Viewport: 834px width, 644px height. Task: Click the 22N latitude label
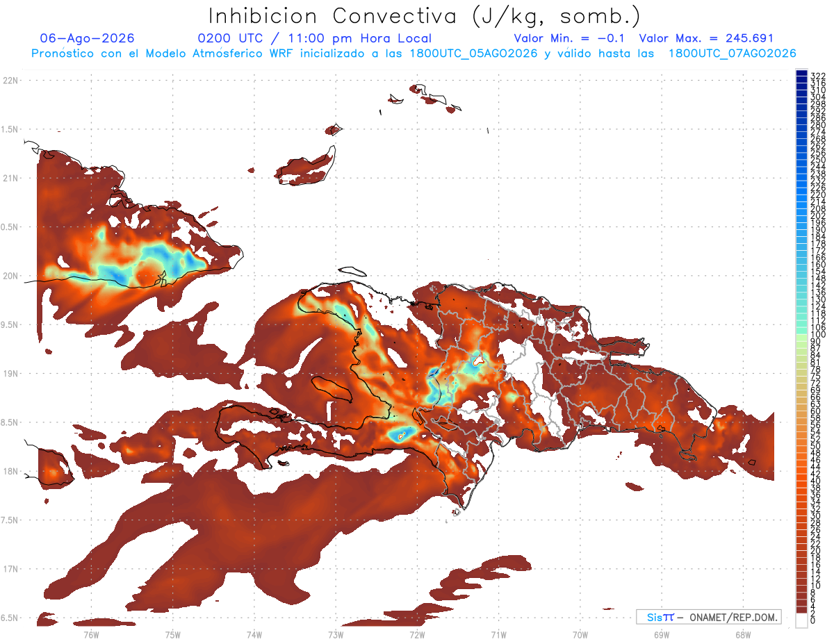pyautogui.click(x=10, y=81)
